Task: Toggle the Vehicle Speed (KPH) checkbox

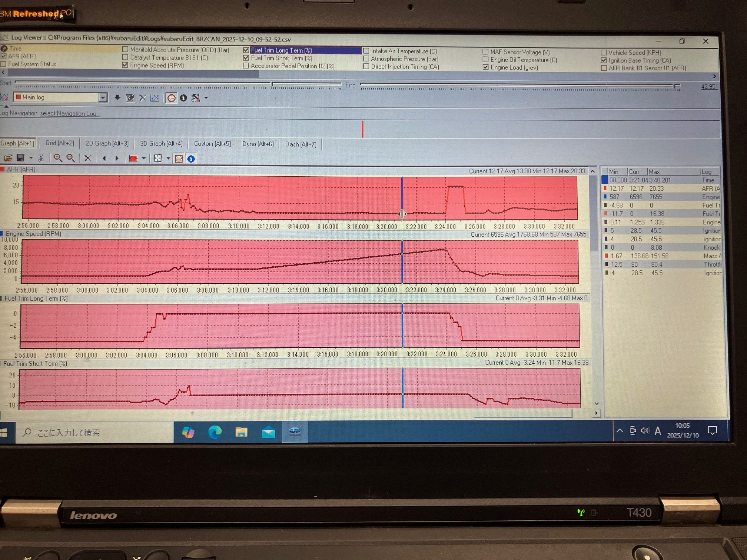Action: [x=604, y=53]
